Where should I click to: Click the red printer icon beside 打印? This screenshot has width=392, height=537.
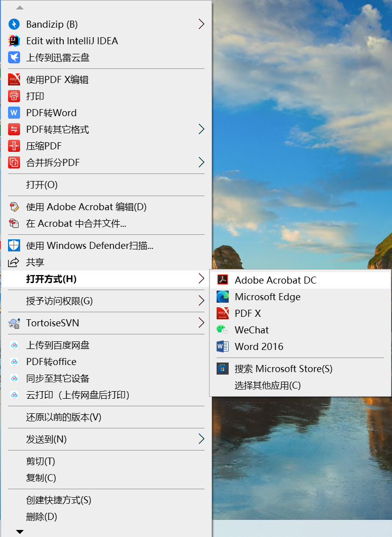pyautogui.click(x=14, y=96)
